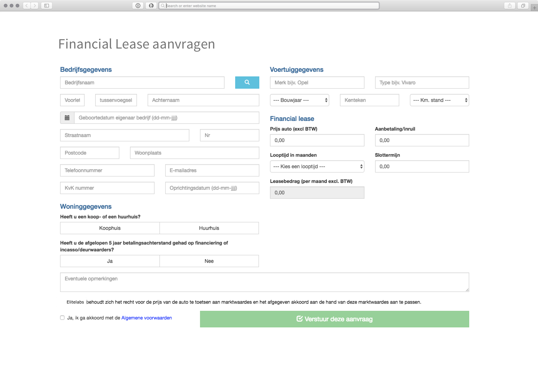Viewport: 538px width, 392px height.
Task: Click the blue company search magnifier button
Action: (x=247, y=83)
